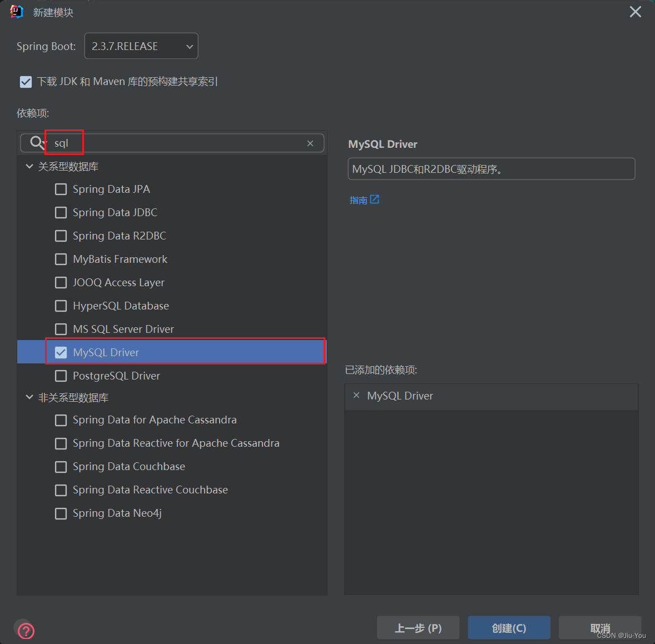Click the Spring Data Neo4j label text
The height and width of the screenshot is (644, 655).
pyautogui.click(x=117, y=513)
